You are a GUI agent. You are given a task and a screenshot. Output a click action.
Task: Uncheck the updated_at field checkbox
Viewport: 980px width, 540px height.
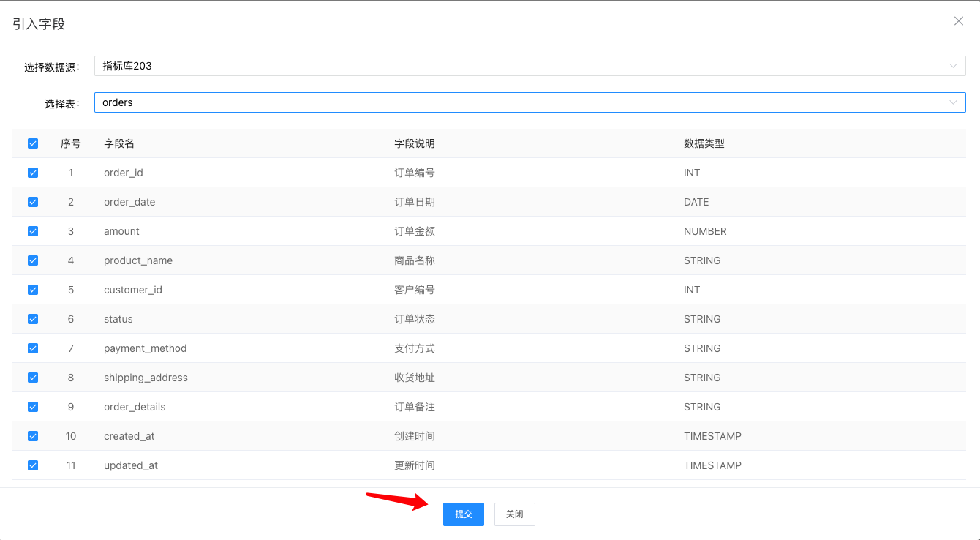point(33,465)
